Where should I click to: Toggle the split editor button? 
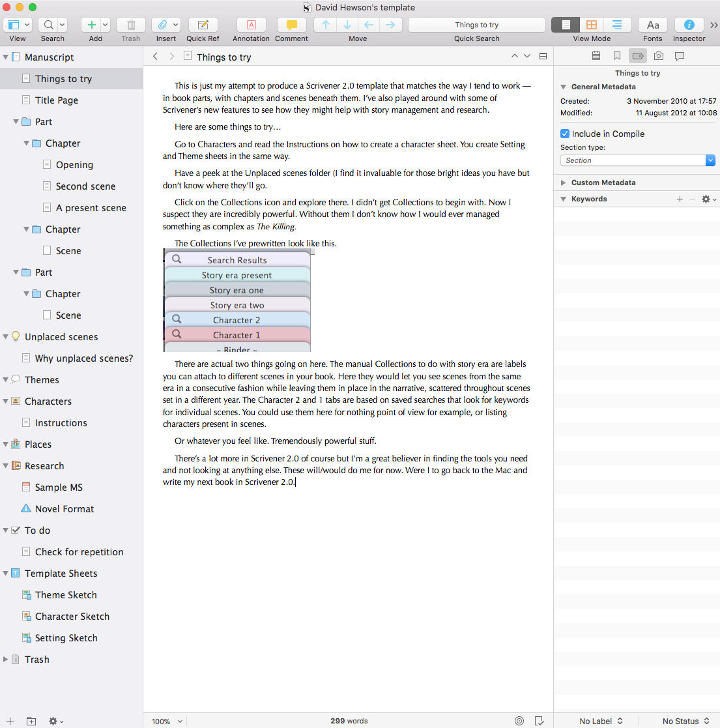click(x=543, y=56)
